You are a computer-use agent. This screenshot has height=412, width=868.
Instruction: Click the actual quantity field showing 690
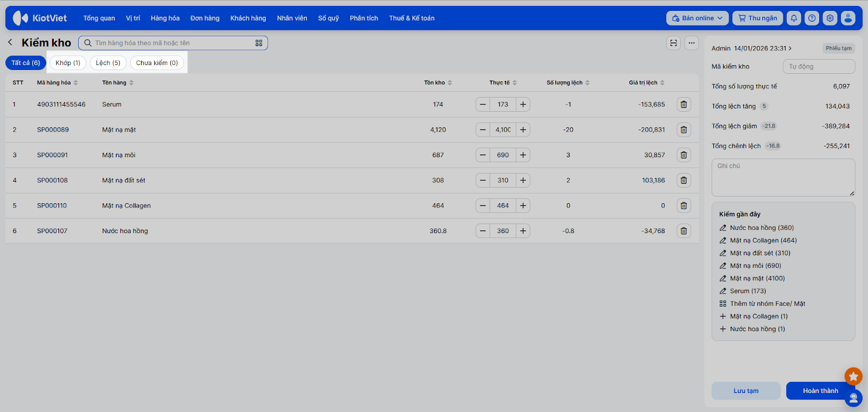pyautogui.click(x=503, y=155)
